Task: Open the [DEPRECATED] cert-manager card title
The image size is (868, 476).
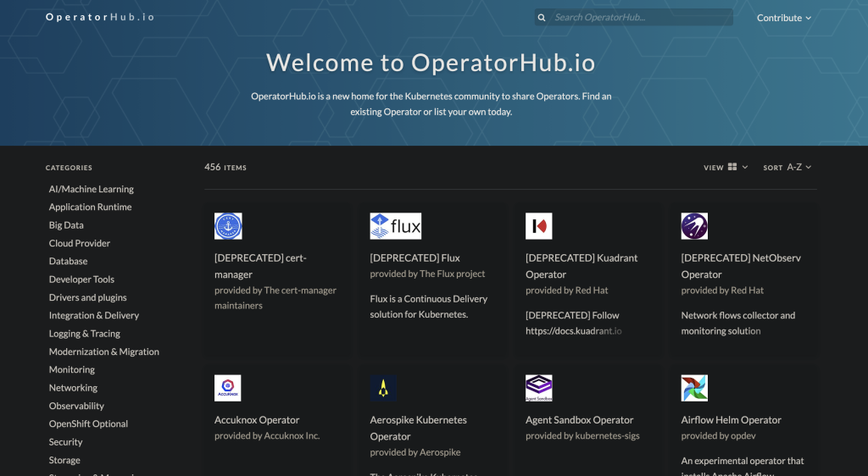Action: click(260, 266)
